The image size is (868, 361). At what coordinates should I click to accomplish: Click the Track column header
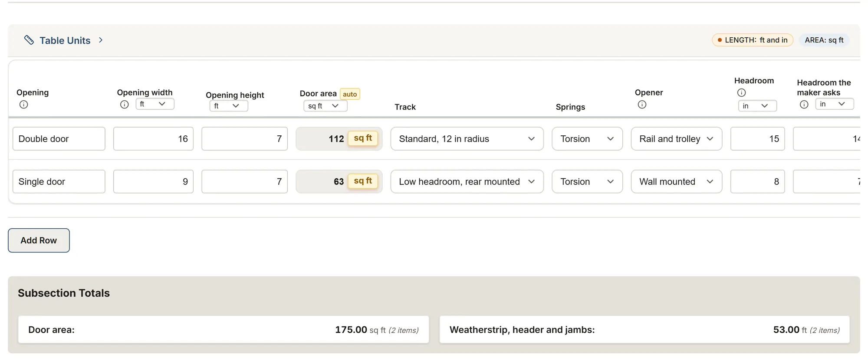pos(405,107)
